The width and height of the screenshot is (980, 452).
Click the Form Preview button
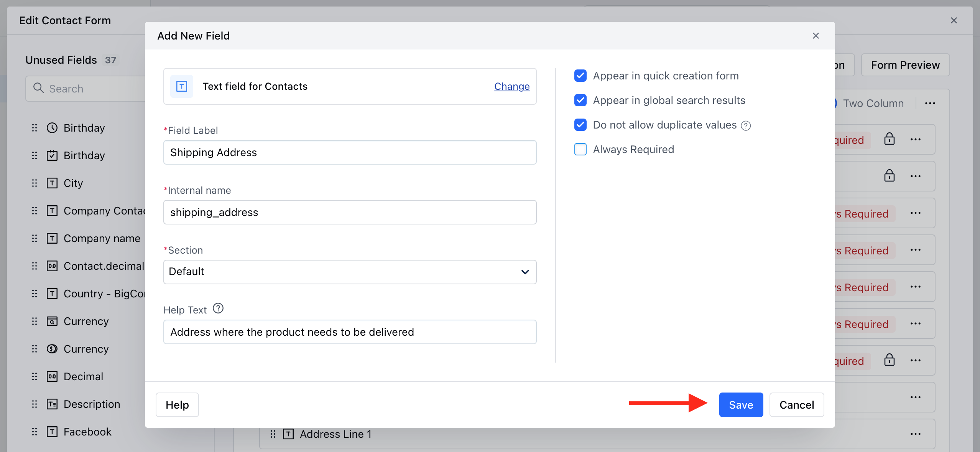(x=905, y=65)
